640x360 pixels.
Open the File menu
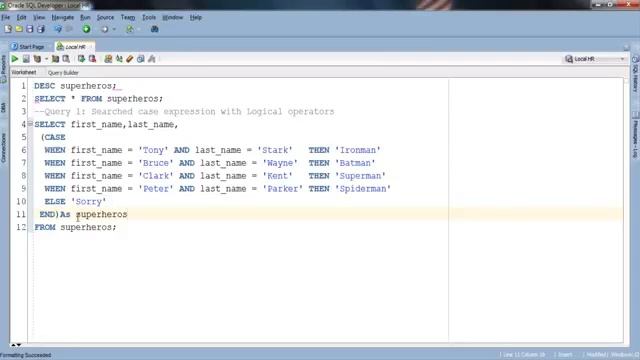[x=6, y=18]
